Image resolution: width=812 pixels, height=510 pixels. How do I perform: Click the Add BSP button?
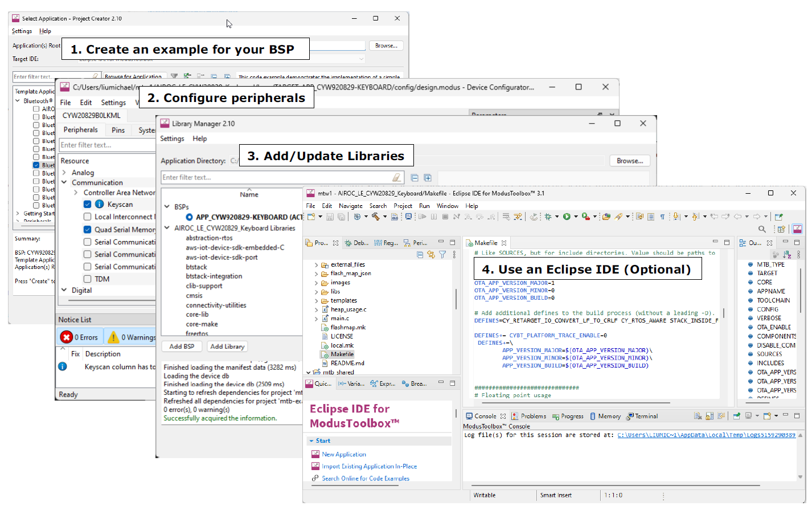[x=182, y=346]
